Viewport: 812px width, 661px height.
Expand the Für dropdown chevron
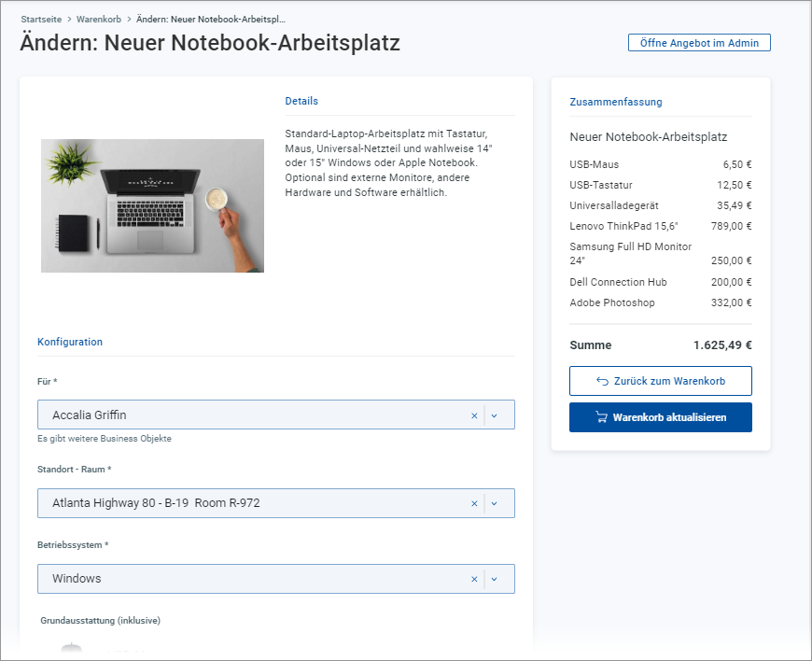[x=495, y=415]
